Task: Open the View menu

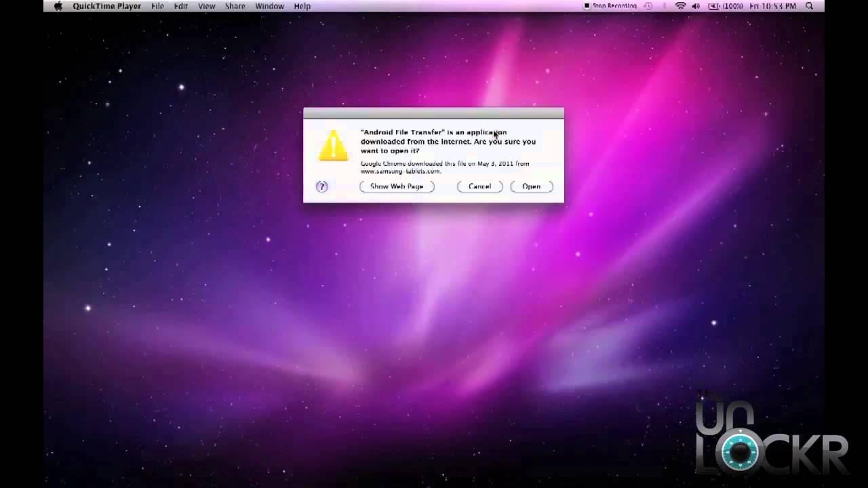Action: (207, 6)
